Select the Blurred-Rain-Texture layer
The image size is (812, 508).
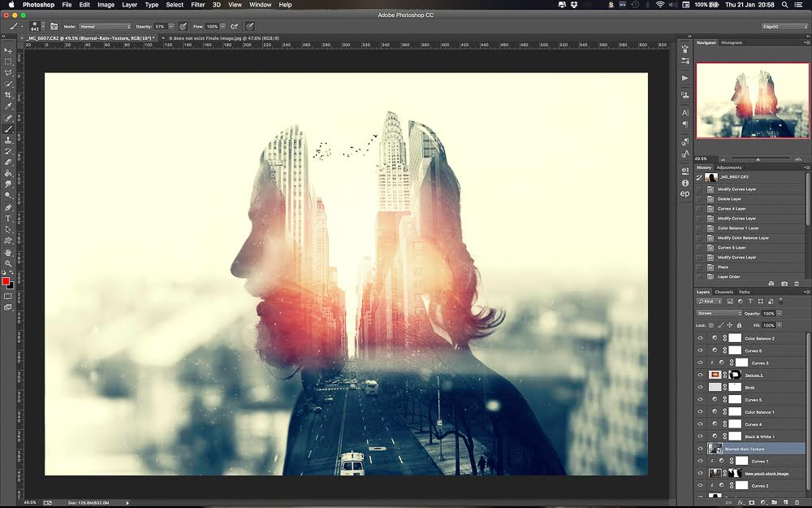[745, 449]
